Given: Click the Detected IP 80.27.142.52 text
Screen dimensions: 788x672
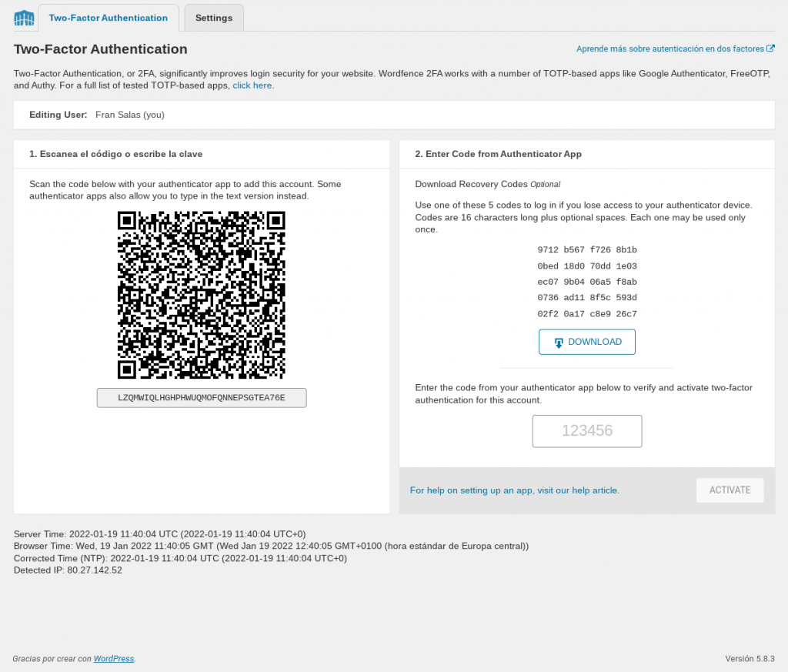Looking at the screenshot, I should (x=68, y=570).
